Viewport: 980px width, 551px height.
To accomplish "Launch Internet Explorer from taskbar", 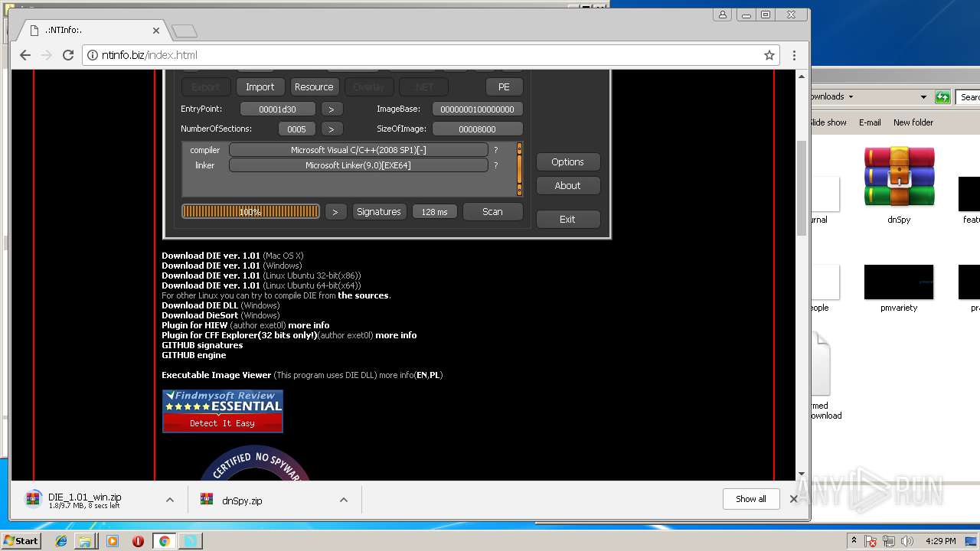I will [x=61, y=541].
